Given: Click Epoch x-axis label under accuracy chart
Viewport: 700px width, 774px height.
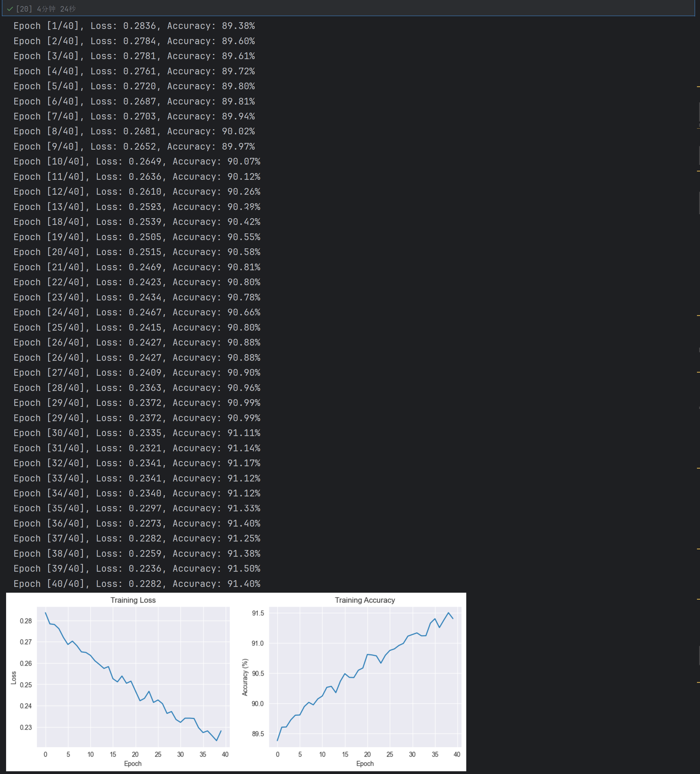Looking at the screenshot, I should (x=365, y=764).
